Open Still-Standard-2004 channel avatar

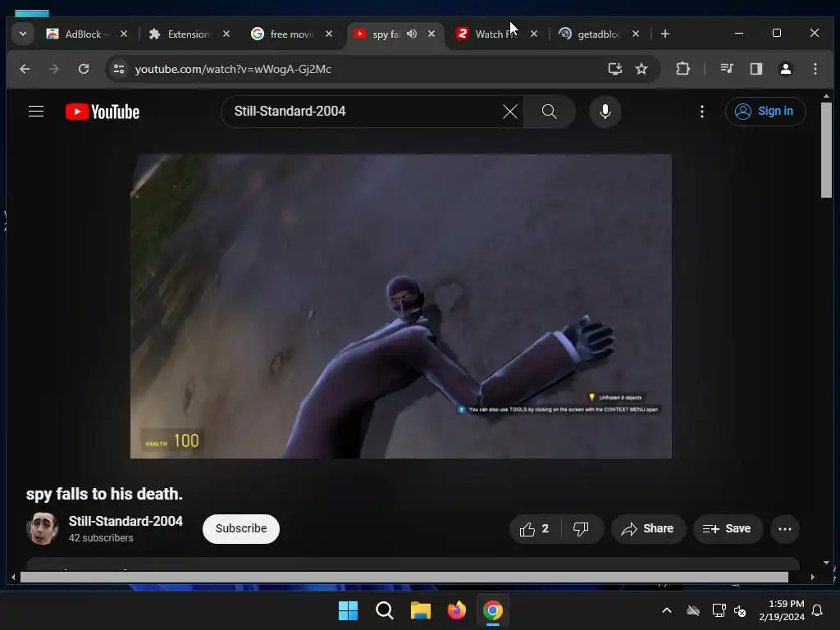[43, 528]
